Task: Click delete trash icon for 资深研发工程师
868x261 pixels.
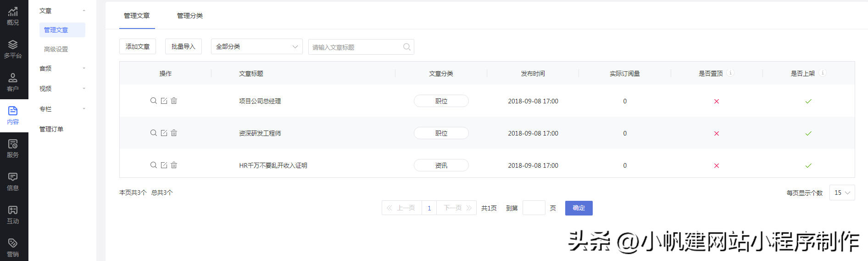Action: point(174,133)
